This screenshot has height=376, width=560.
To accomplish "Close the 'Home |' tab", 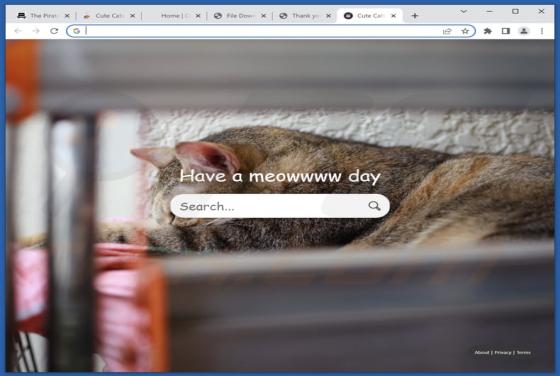I will [198, 16].
